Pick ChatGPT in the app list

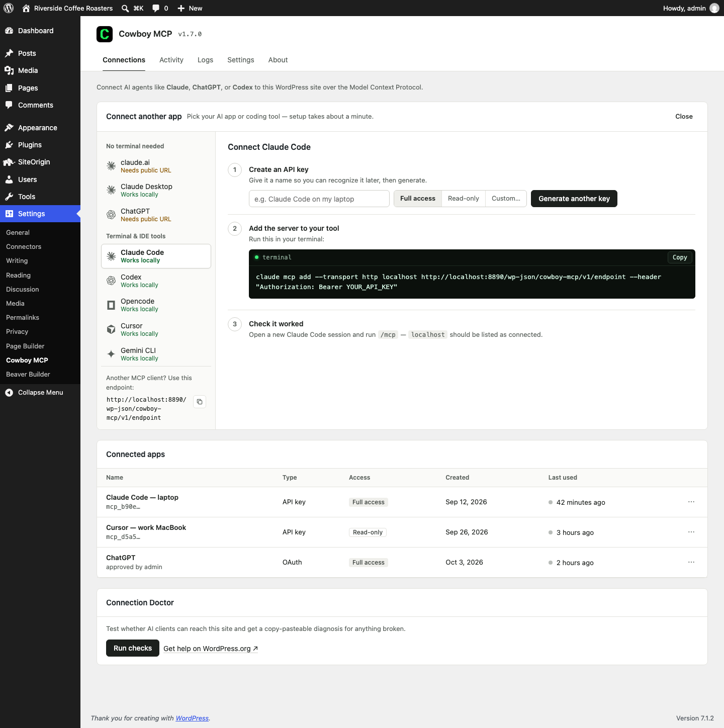pyautogui.click(x=156, y=215)
